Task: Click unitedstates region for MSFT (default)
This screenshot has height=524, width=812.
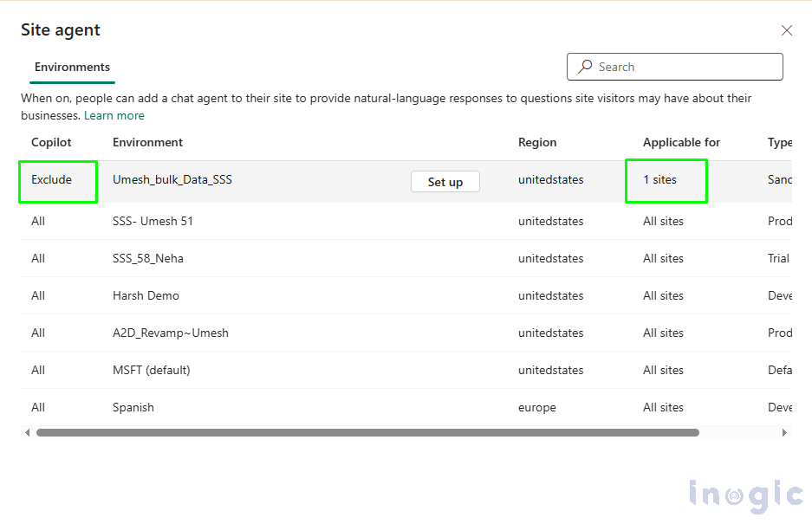Action: (550, 370)
